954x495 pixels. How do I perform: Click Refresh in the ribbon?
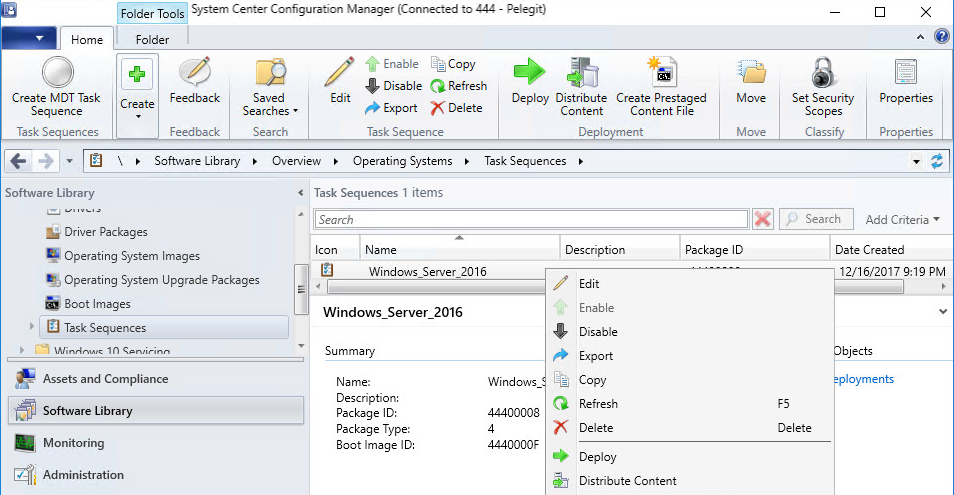(459, 86)
